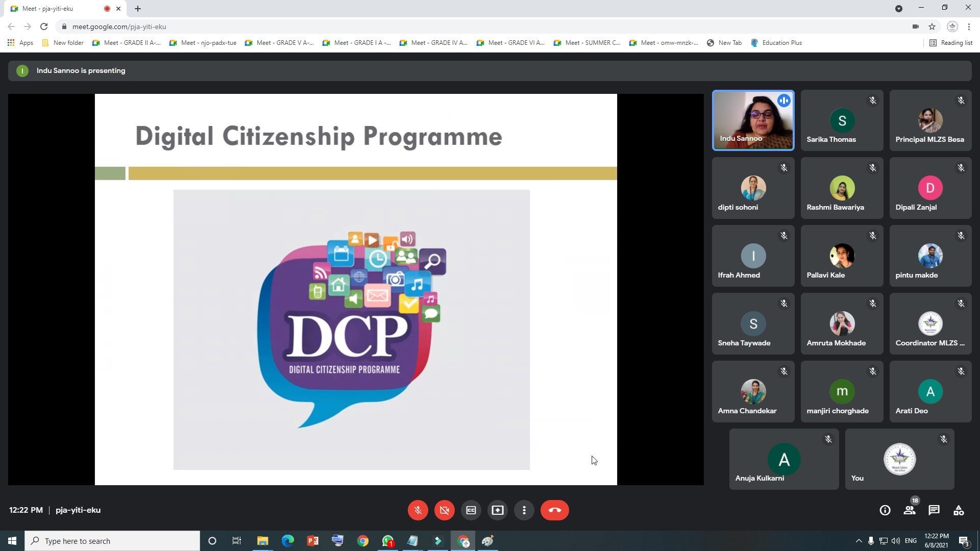Switch to the active Chrome window in taskbar

tap(463, 541)
